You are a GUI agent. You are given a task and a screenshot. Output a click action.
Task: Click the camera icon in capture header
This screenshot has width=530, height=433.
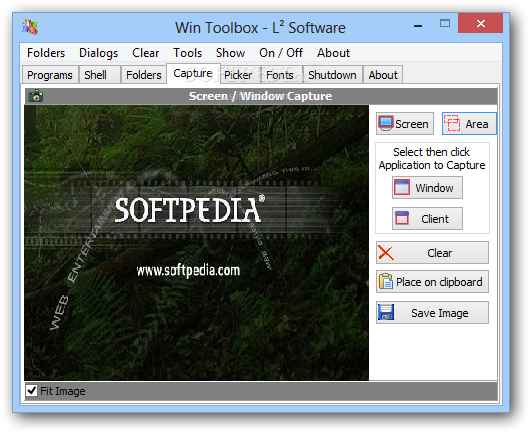tap(35, 96)
